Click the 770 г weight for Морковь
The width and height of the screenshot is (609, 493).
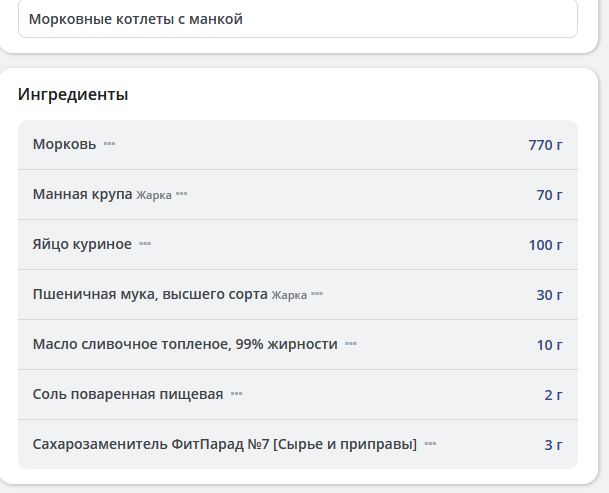[545, 145]
